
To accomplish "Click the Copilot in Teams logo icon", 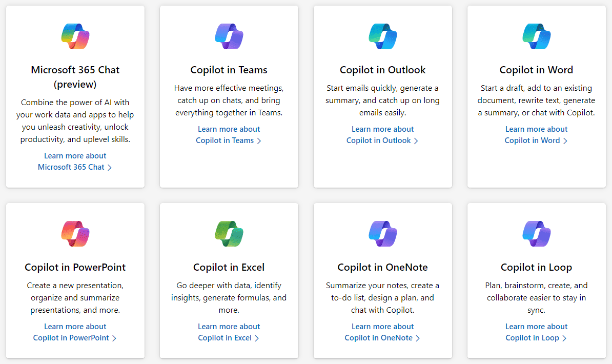I will (229, 36).
